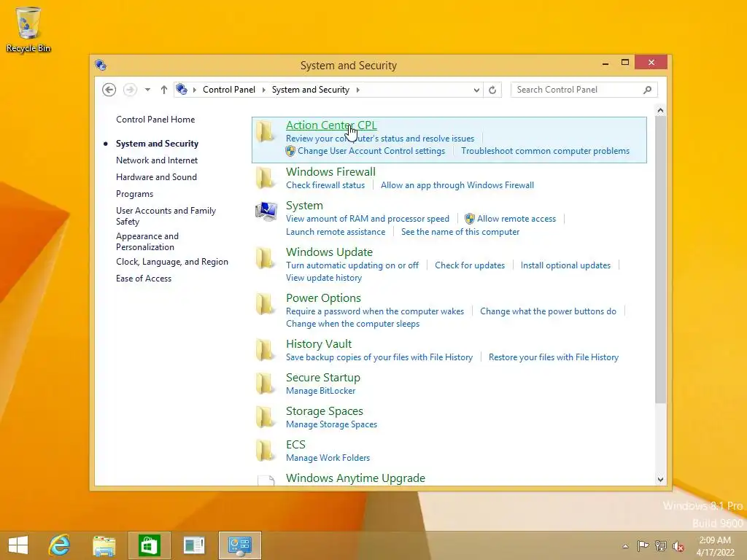Click the window title bar system icon
Viewport: 747px width, 560px height.
coord(101,65)
